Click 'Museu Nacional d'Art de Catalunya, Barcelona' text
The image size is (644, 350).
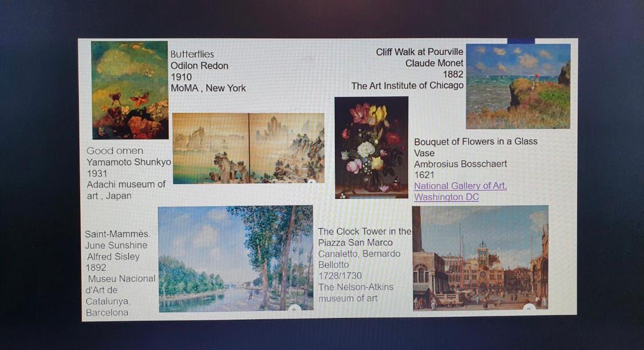[120, 296]
